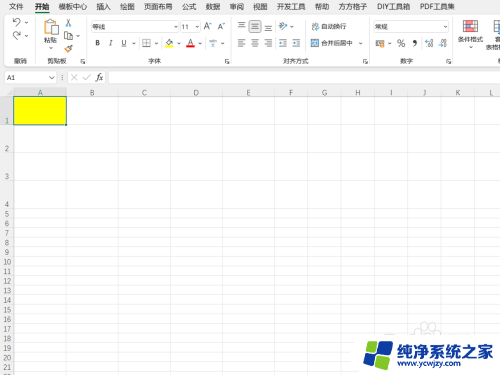Viewport: 500px width, 375px height.
Task: Open borders dropdown arrow
Action: pos(156,43)
